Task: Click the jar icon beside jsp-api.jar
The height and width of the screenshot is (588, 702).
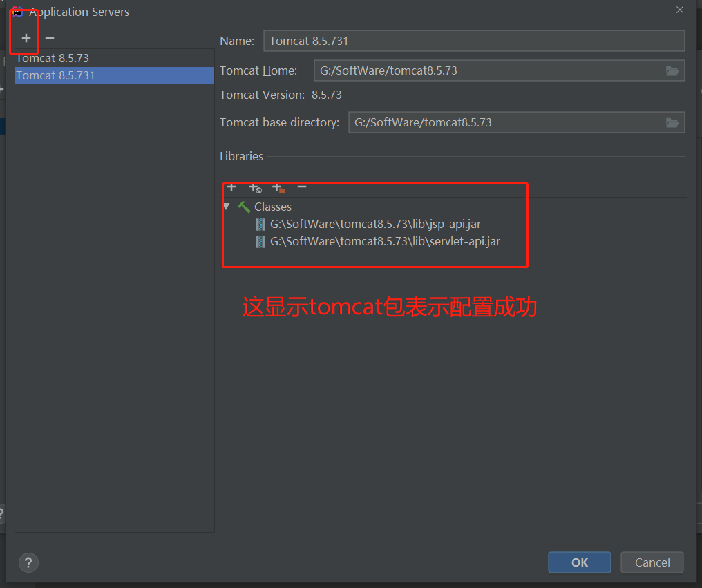Action: click(x=260, y=224)
